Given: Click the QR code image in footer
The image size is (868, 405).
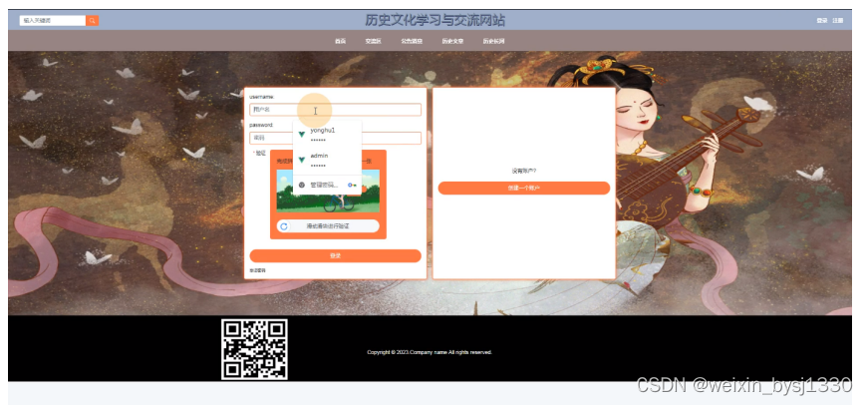Looking at the screenshot, I should pyautogui.click(x=254, y=349).
